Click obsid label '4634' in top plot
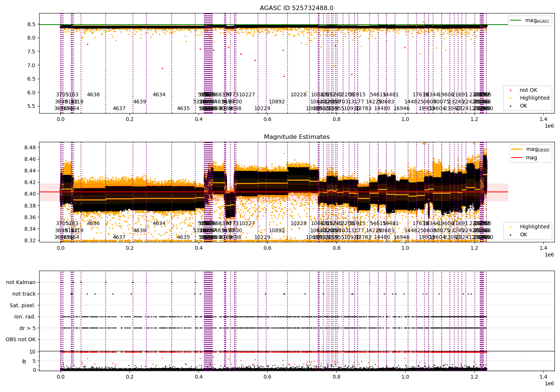The image size is (560, 392). point(159,95)
